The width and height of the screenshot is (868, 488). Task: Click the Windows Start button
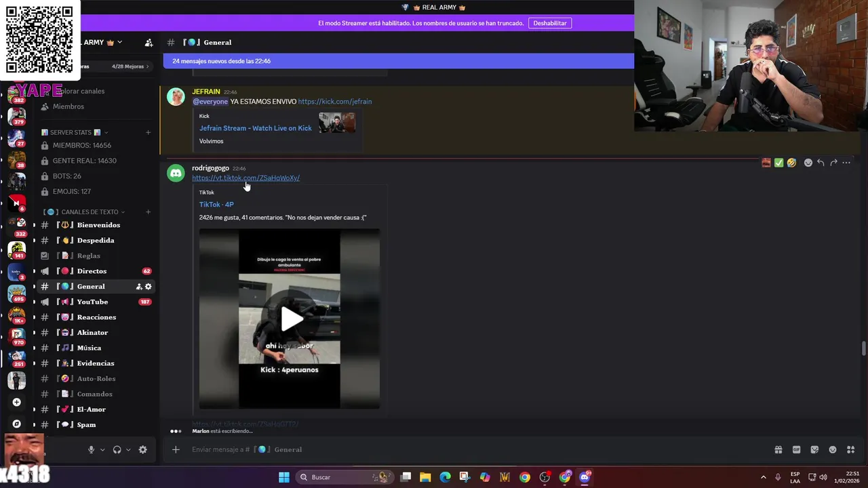[x=284, y=477]
